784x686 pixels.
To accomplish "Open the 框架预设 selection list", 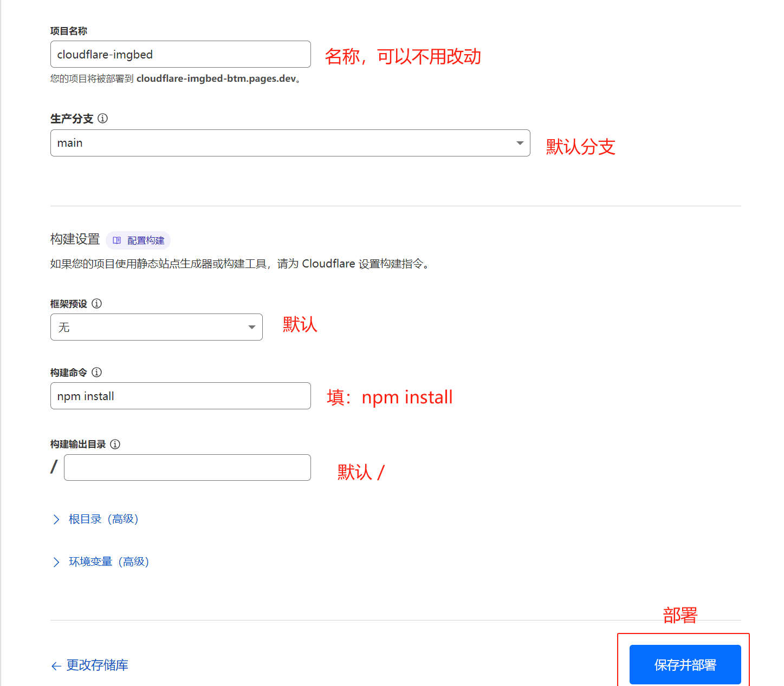I will point(156,327).
